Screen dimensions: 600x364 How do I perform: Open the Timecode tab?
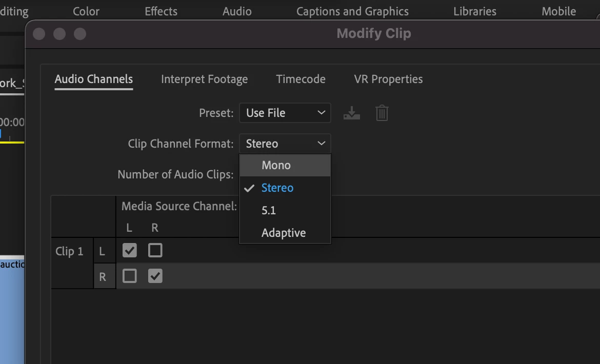(301, 79)
